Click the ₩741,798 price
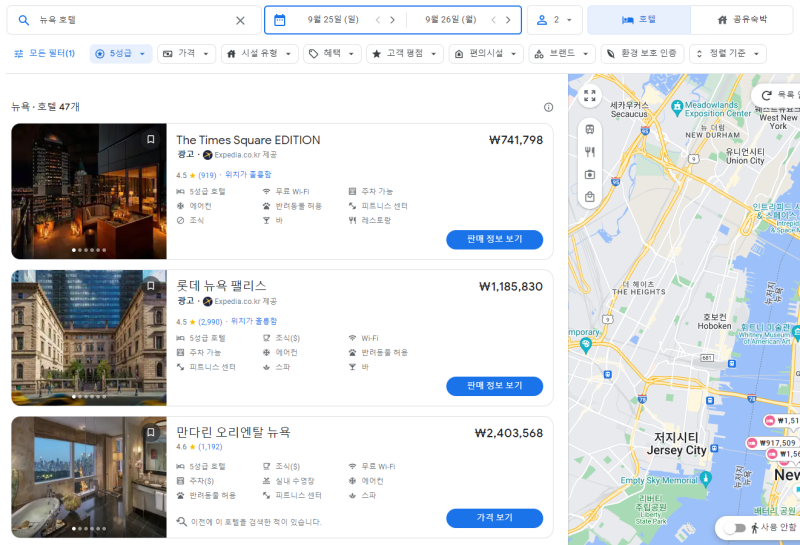Screen dimensions: 800x545 click(x=516, y=140)
